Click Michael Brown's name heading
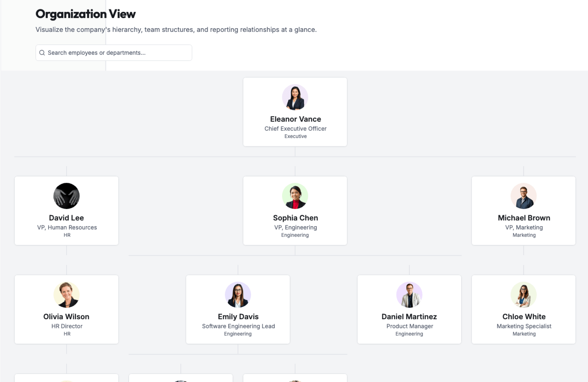 (x=524, y=218)
